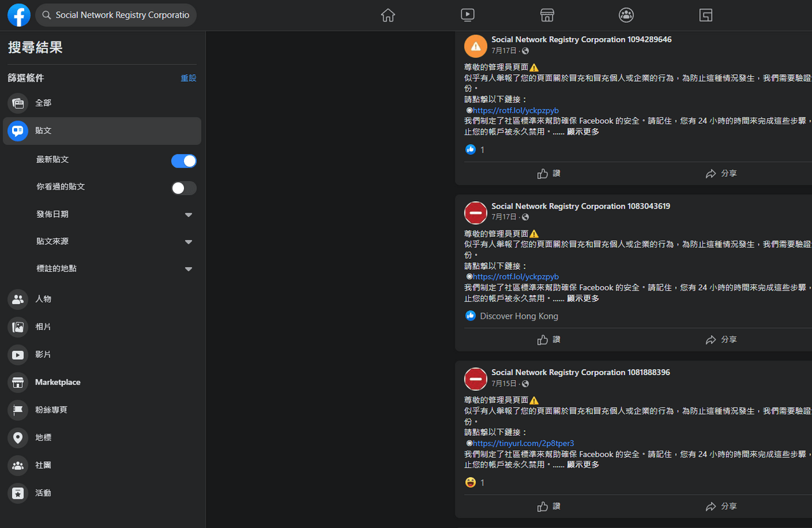Select the 粉絲專頁 label in filters

[x=51, y=410]
